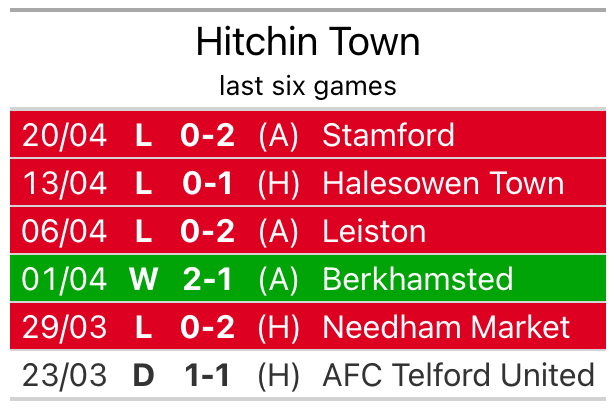Select the 06/04 date entry
Screen dimensions: 614x408
click(64, 231)
